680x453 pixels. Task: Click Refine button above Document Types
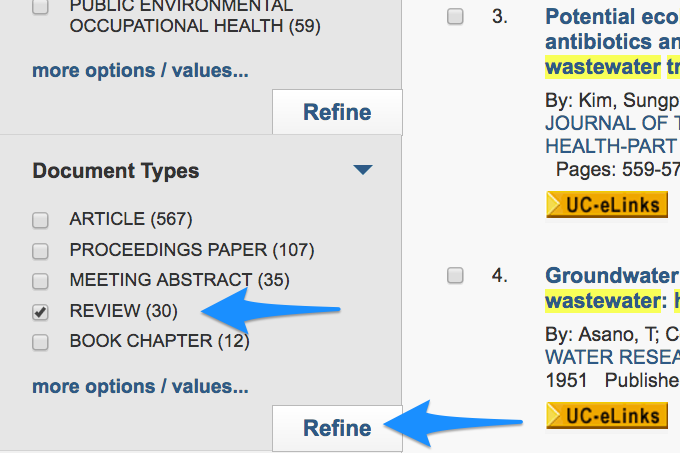(x=337, y=112)
